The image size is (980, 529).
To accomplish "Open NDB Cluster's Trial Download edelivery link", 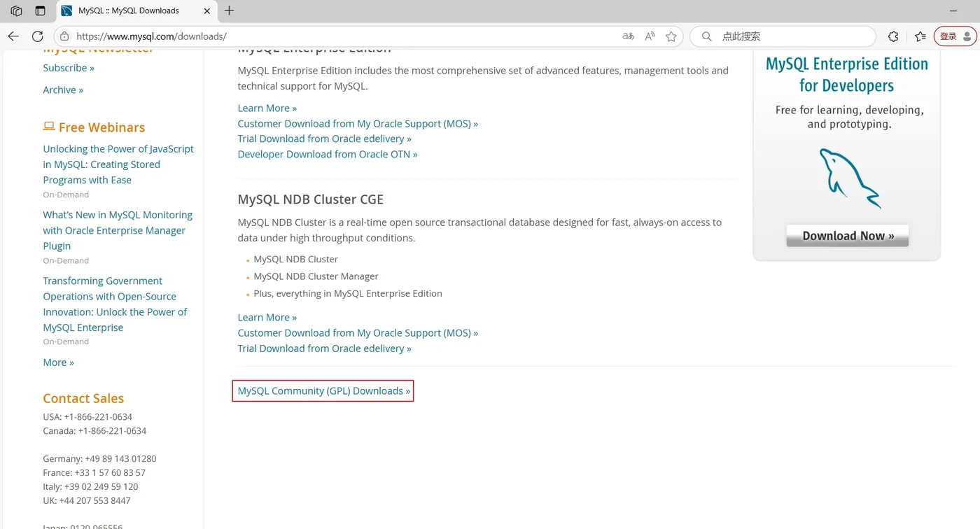I will pos(325,348).
